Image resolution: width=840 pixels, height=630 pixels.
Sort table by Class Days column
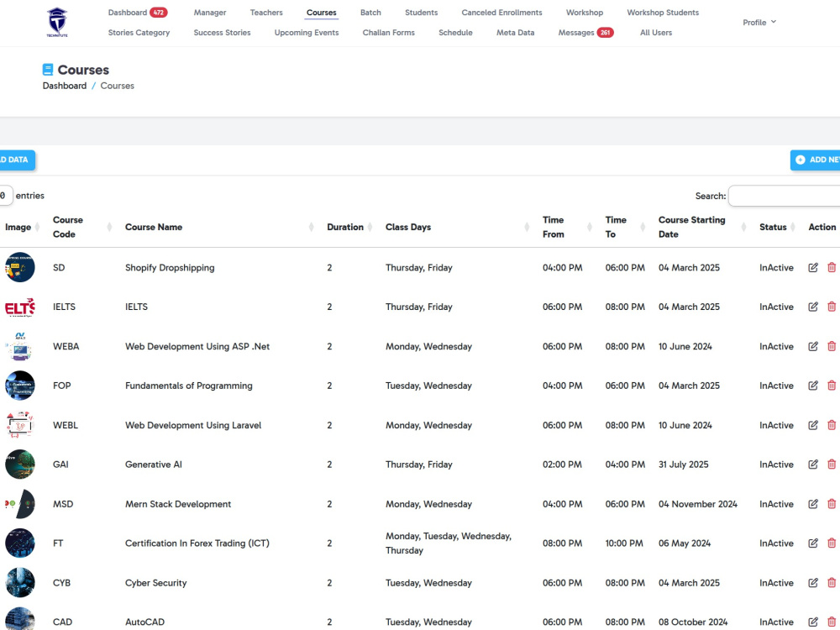[x=456, y=227]
